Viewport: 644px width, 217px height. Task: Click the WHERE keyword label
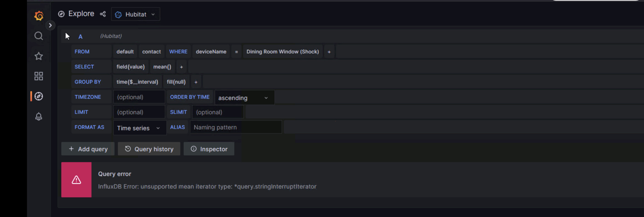tap(178, 52)
